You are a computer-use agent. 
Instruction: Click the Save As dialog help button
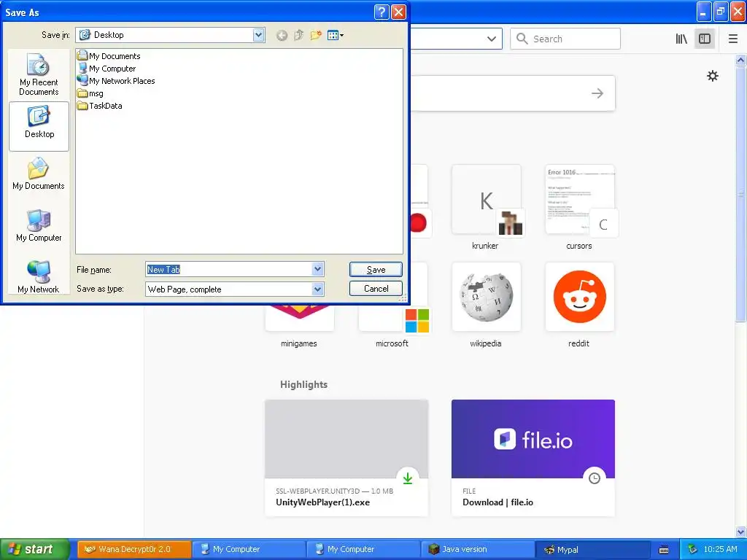pos(382,12)
